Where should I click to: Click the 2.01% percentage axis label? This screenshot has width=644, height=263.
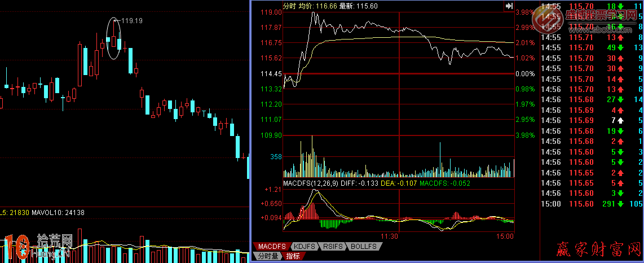[526, 43]
